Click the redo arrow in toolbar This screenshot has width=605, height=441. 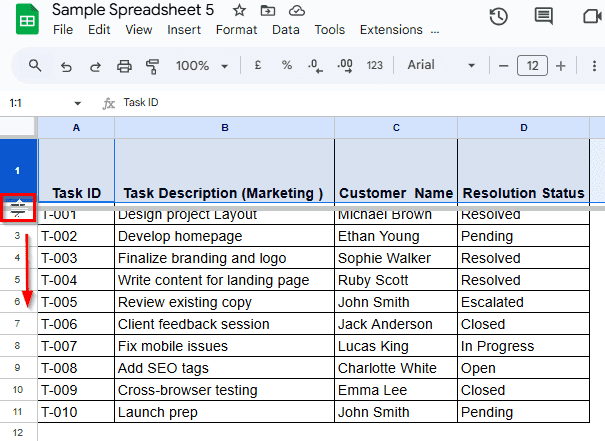point(95,66)
